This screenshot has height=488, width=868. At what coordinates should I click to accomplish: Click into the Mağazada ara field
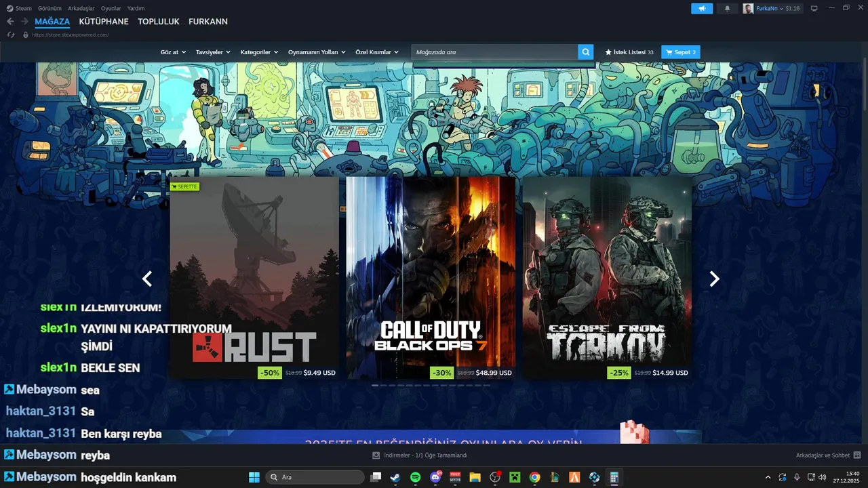point(494,52)
